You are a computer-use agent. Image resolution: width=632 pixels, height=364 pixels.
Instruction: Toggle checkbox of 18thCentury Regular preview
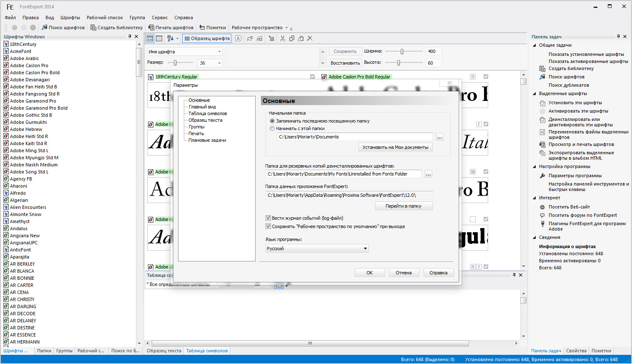click(x=312, y=77)
